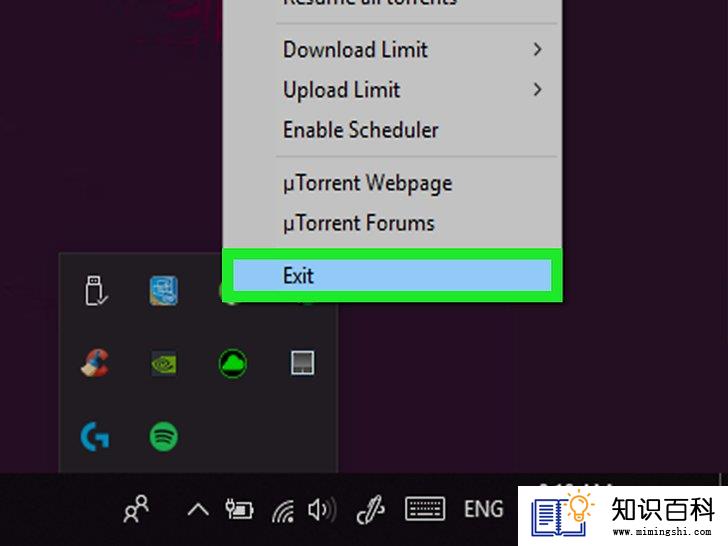Image resolution: width=728 pixels, height=546 pixels.
Task: Open the touch keyboard icon
Action: click(425, 509)
